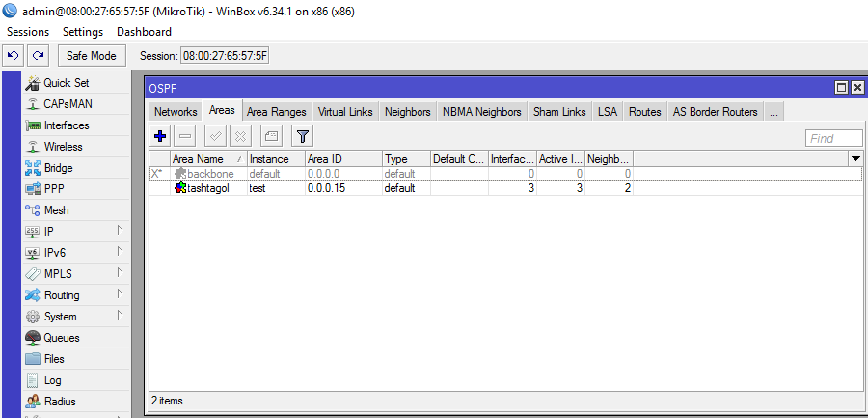The height and width of the screenshot is (418, 868).
Task: Switch to the Networks tab
Action: click(x=176, y=111)
